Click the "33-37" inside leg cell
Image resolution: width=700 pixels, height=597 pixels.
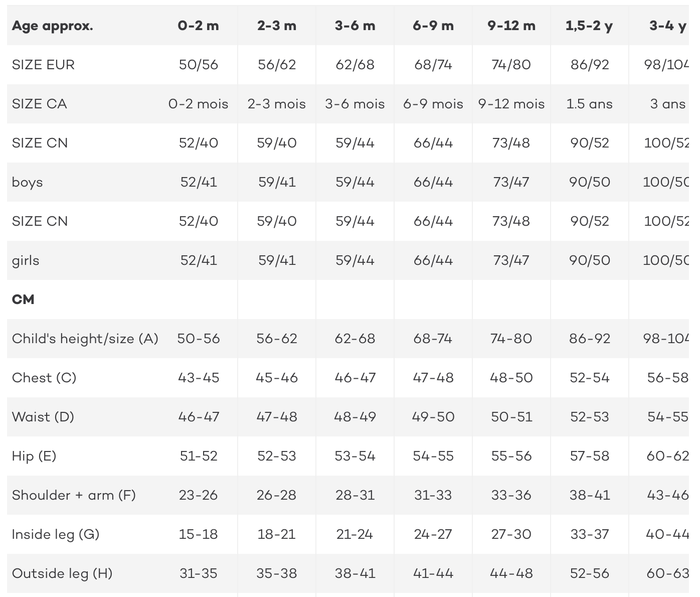point(590,534)
